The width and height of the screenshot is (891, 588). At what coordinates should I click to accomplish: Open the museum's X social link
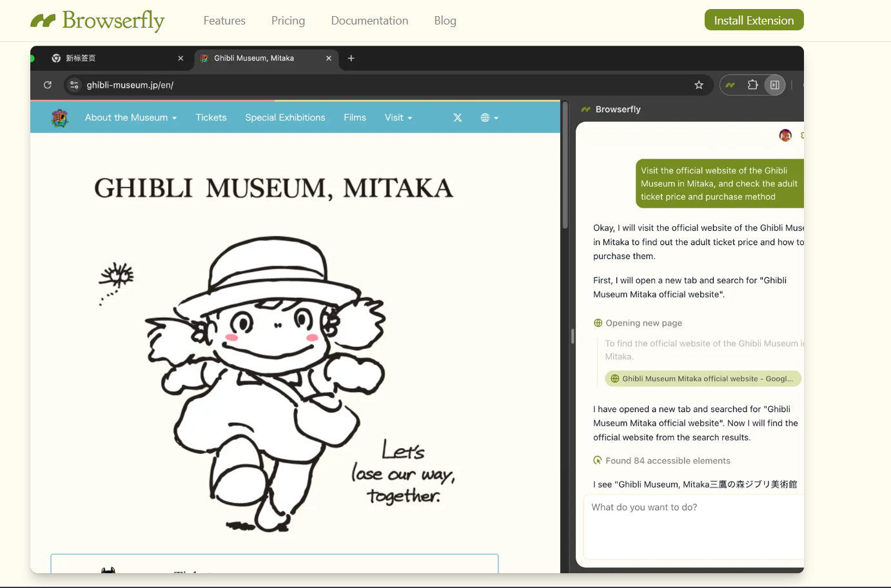point(458,117)
